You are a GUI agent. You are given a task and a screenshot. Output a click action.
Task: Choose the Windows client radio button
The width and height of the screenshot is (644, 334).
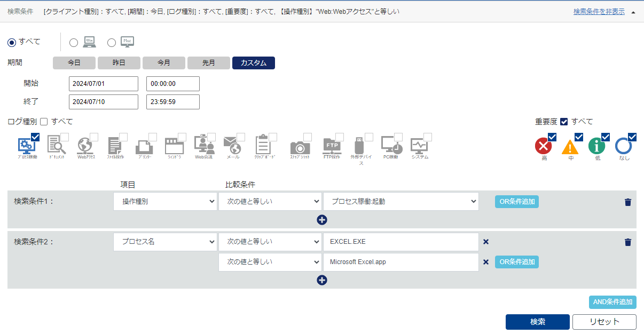(74, 43)
